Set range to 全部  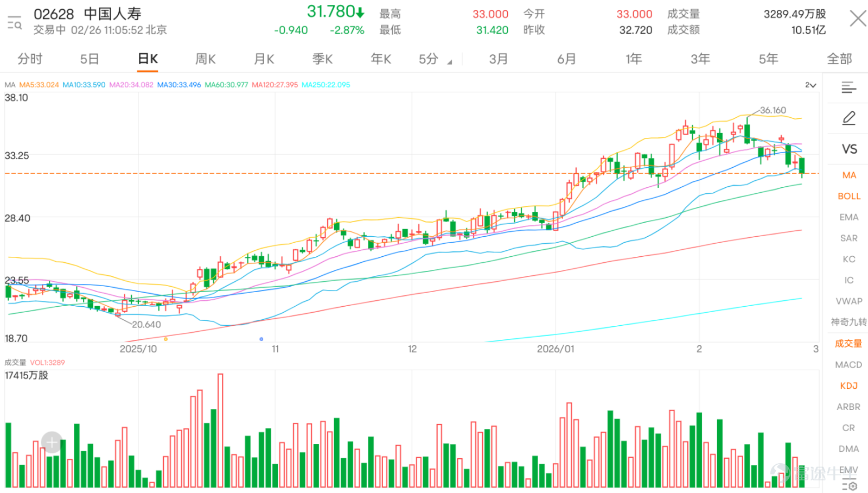839,59
